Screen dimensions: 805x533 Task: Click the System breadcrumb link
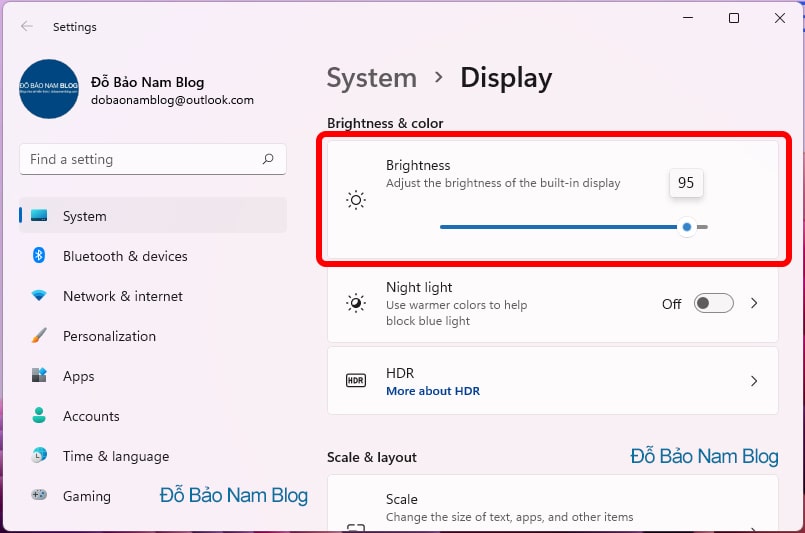coord(372,78)
